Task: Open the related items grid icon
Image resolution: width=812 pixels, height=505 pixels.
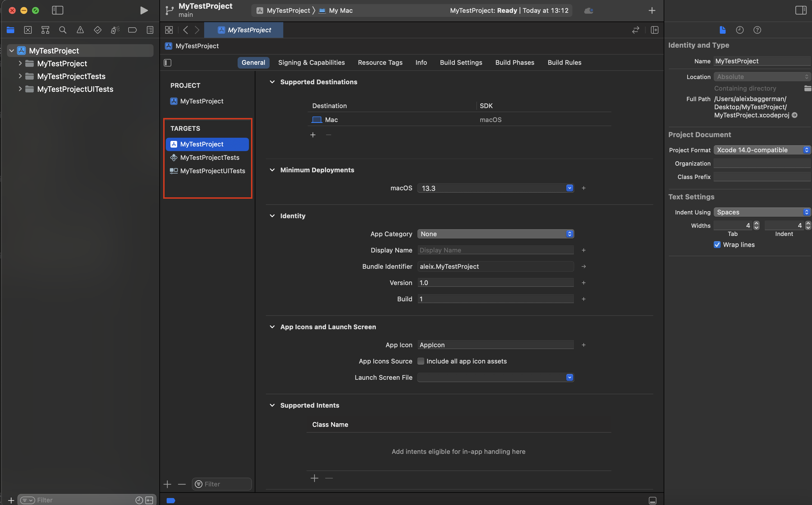Action: point(169,30)
